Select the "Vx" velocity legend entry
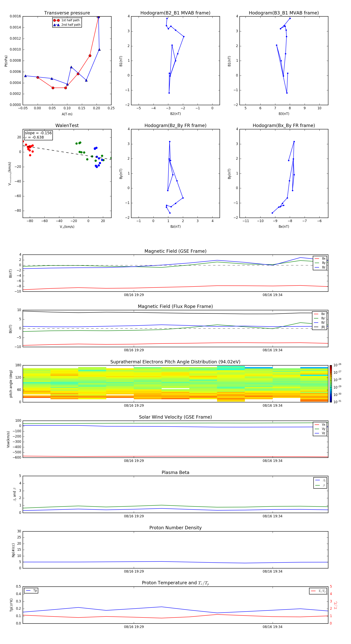 click(x=320, y=425)
